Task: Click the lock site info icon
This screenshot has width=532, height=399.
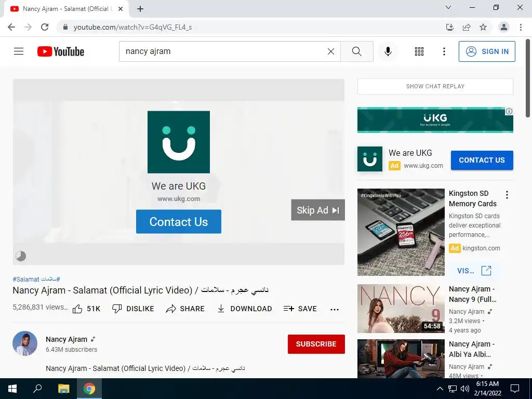Action: (x=65, y=27)
